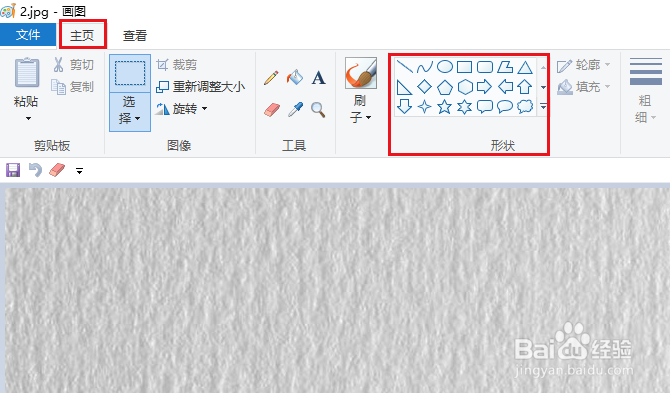Image resolution: width=670 pixels, height=393 pixels.
Task: Select the Four-point star shape
Action: click(x=424, y=106)
